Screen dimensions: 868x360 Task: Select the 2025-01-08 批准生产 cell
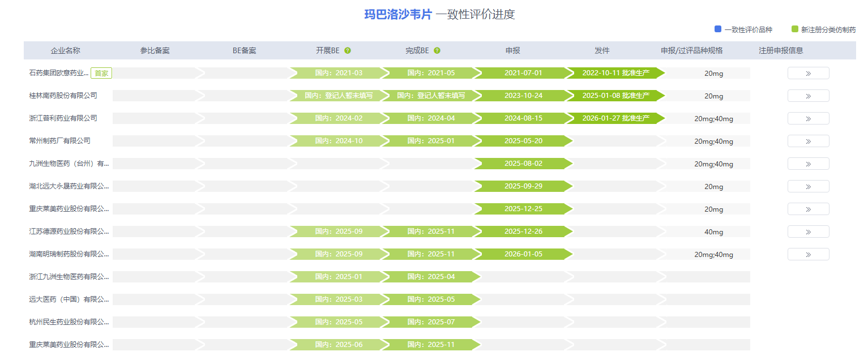pyautogui.click(x=615, y=96)
